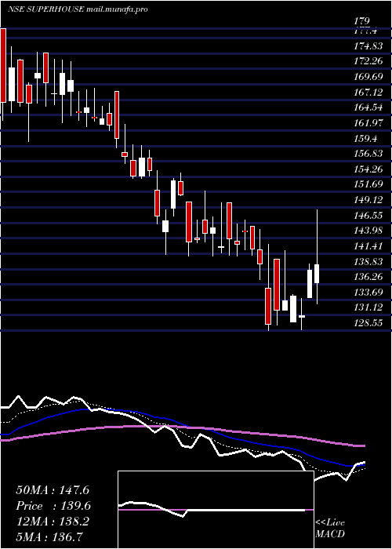
Task: Click inside the MACD inset chart box
Action: [x=216, y=510]
